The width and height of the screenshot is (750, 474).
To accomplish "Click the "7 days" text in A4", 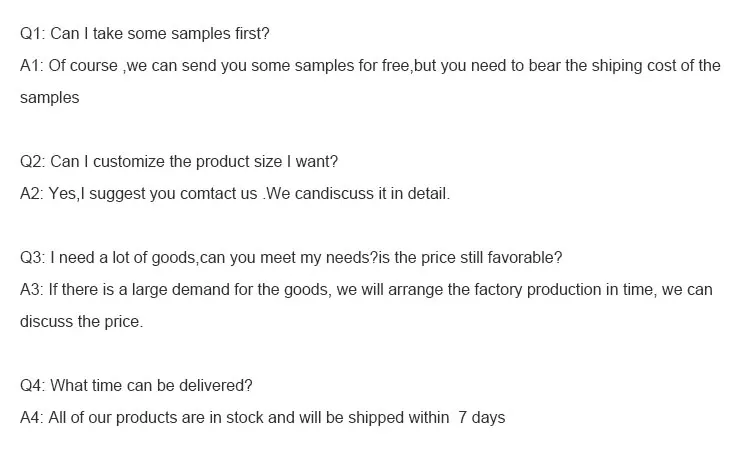I will pos(481,418).
